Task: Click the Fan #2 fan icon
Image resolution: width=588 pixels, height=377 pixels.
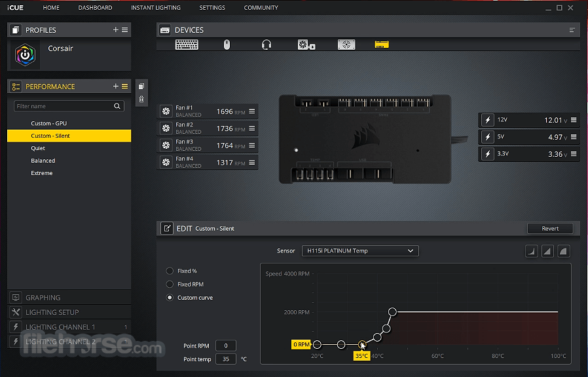Action: pos(166,128)
